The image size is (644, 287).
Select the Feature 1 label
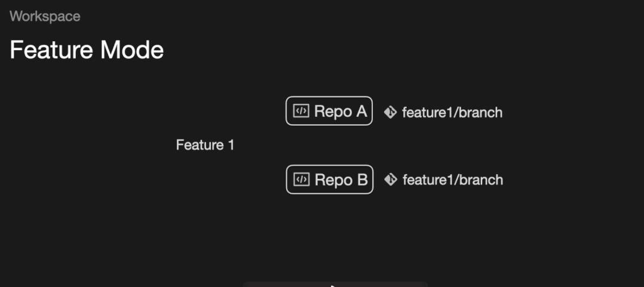tap(205, 145)
